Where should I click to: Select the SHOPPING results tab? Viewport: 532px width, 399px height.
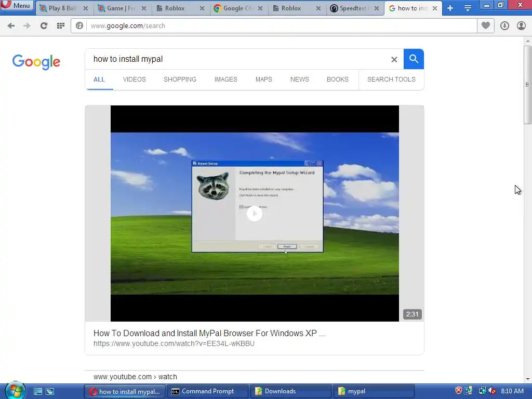tap(180, 79)
